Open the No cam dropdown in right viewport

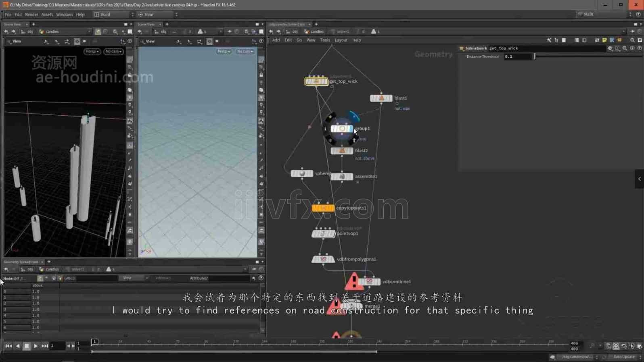[245, 52]
